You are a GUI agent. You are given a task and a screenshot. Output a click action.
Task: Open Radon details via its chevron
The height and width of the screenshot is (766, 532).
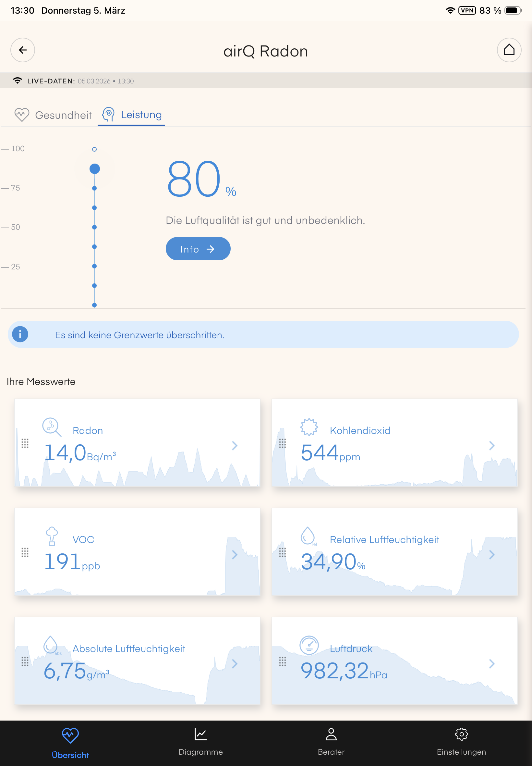(235, 446)
